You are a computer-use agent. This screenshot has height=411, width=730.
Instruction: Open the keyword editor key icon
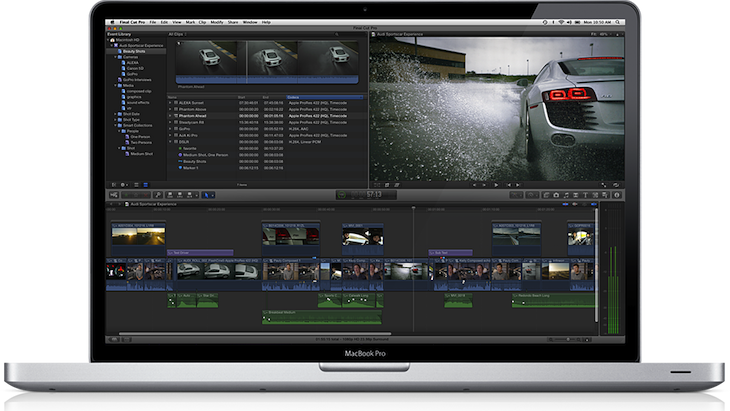click(x=158, y=195)
